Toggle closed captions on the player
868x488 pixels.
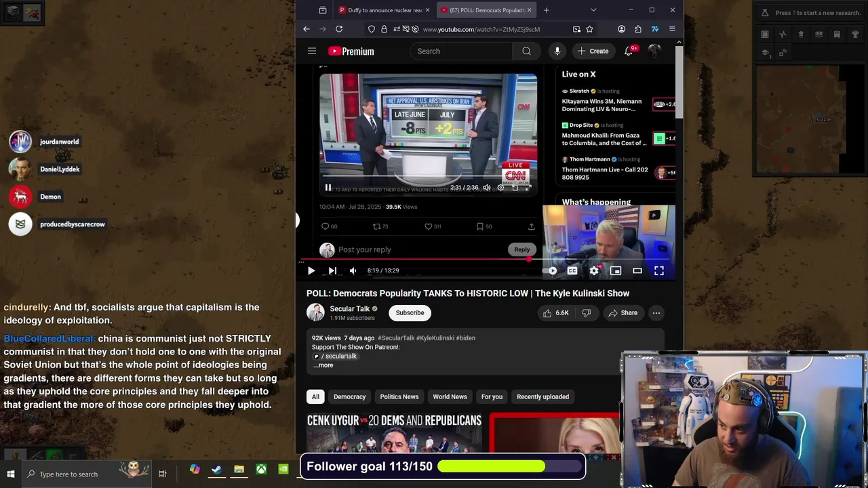(x=572, y=270)
